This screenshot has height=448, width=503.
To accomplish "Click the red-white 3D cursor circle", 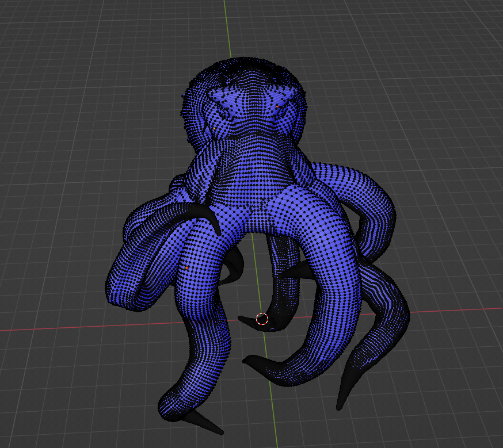I will click(x=262, y=319).
